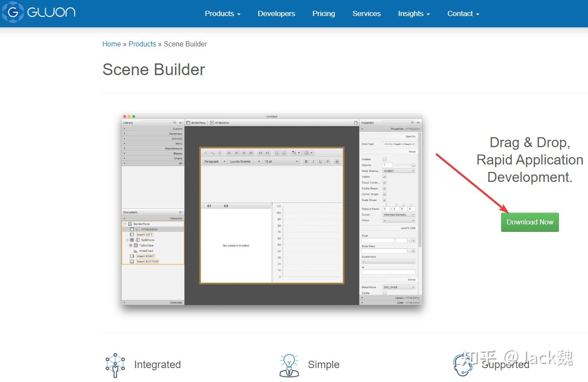The height and width of the screenshot is (382, 588).
Task: Click the Underline icon in the editor toolbar
Action: pyautogui.click(x=320, y=161)
